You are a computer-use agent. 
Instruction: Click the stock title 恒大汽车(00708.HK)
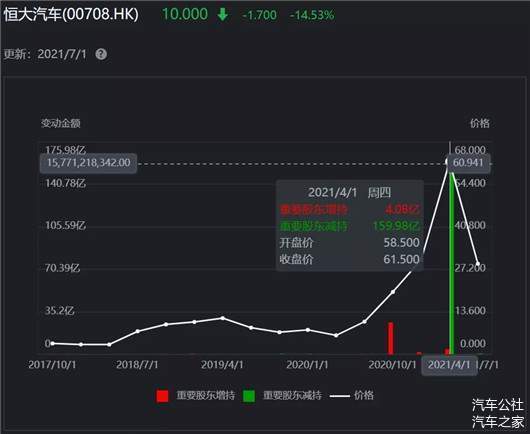click(71, 15)
